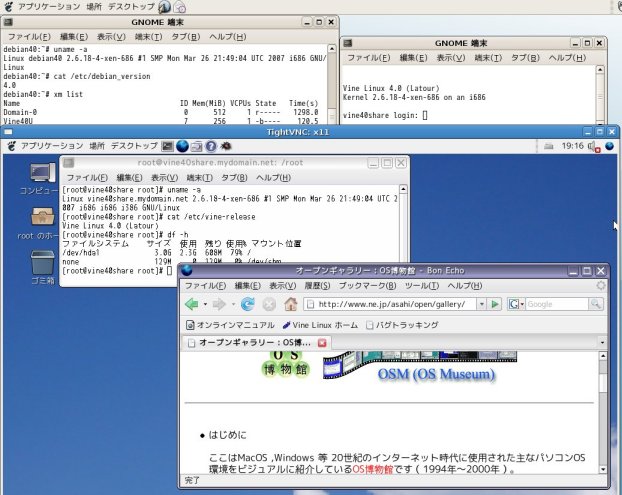Click the Stop loading button in Bon Echo
Screen dimensions: 622x495
point(269,304)
